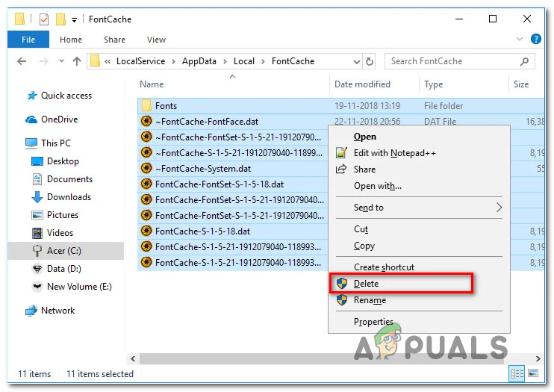
Task: Select the Acer (C:) drive
Action: [x=64, y=251]
